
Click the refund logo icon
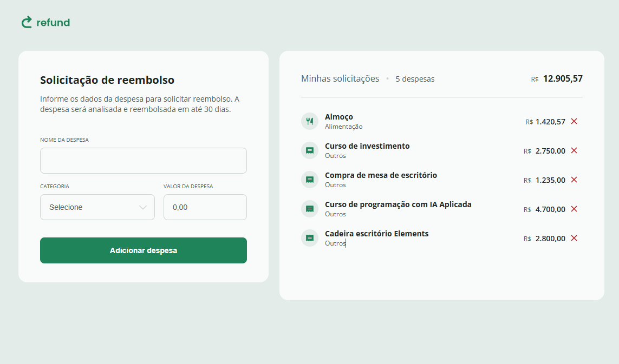[x=27, y=23]
